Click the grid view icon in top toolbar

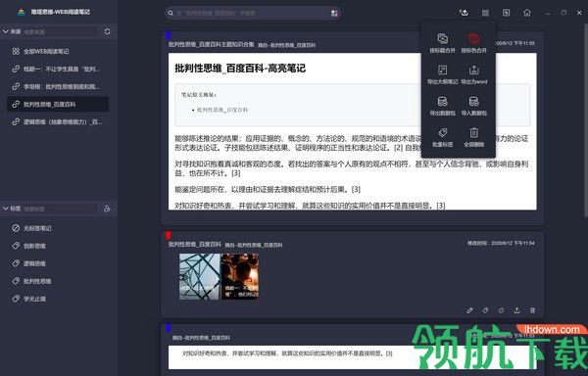(x=485, y=13)
